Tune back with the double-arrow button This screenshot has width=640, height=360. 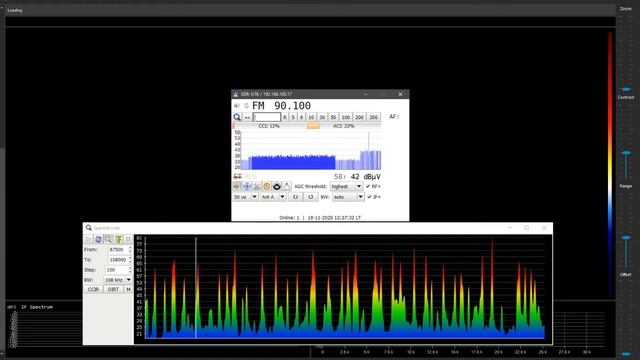247,117
